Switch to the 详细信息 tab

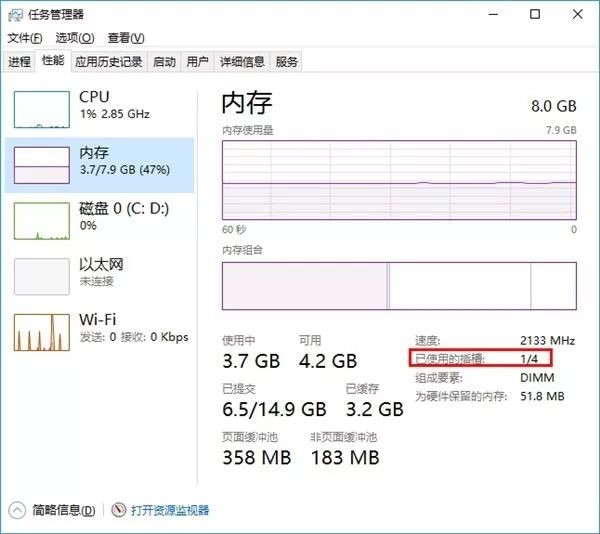tap(242, 62)
